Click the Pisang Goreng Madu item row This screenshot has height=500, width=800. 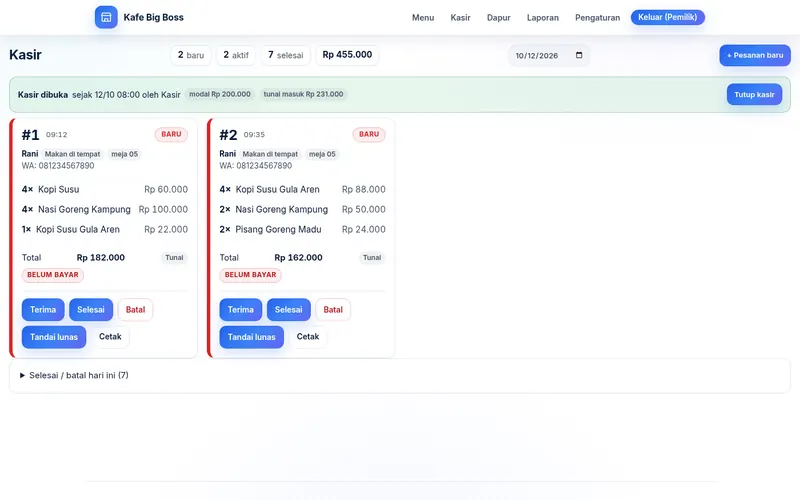[x=303, y=230]
